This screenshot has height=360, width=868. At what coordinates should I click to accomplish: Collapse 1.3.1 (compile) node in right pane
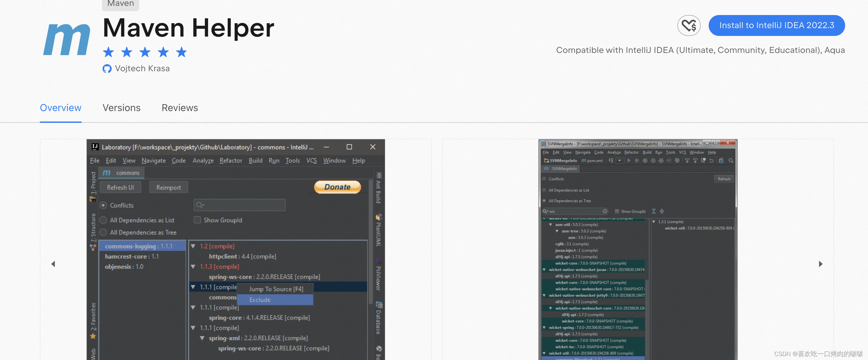pos(654,222)
